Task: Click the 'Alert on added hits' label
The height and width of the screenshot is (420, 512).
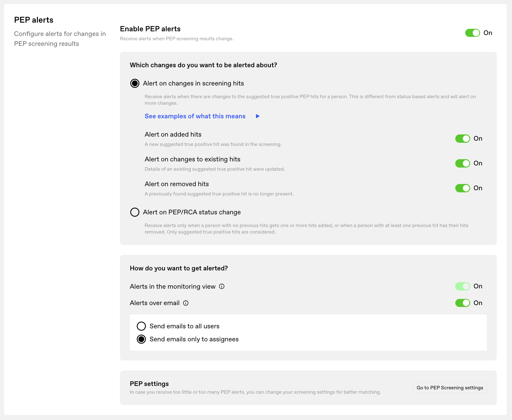Action: pos(173,134)
